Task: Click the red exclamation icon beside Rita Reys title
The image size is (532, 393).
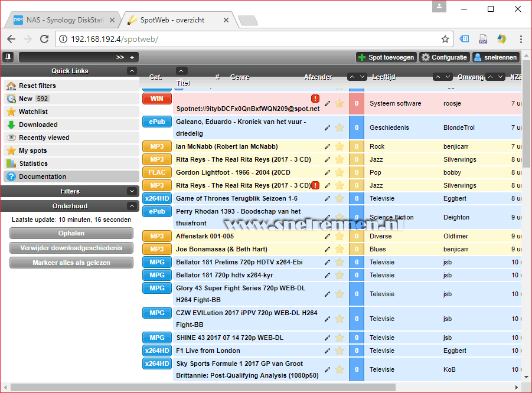Action: pos(315,185)
